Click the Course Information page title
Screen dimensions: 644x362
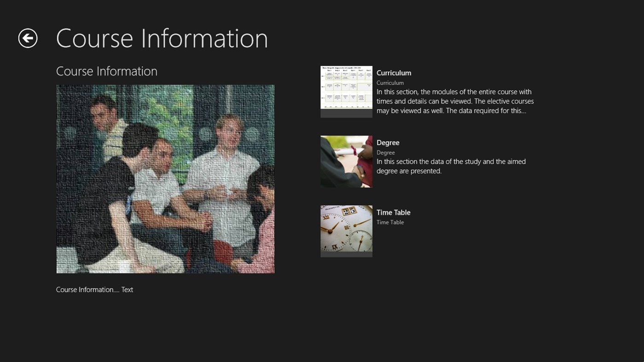(x=162, y=38)
